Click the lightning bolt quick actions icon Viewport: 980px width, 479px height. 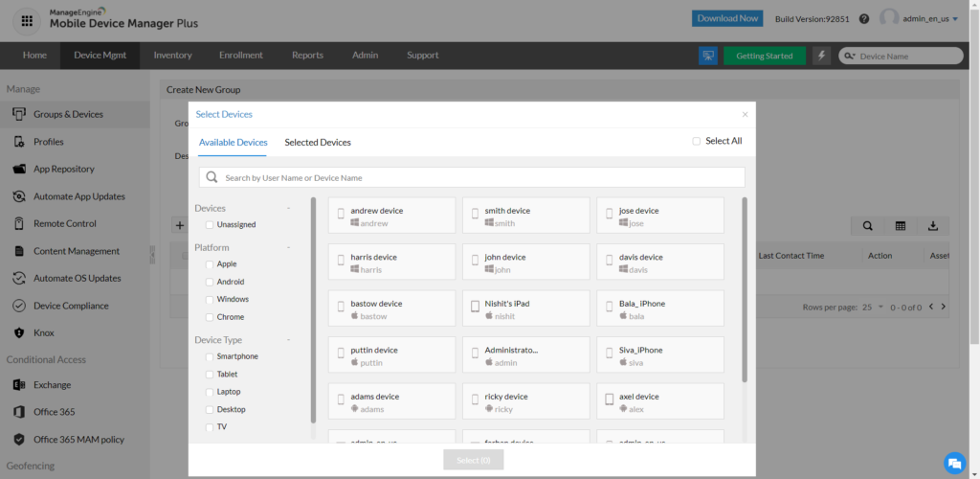[x=821, y=56]
